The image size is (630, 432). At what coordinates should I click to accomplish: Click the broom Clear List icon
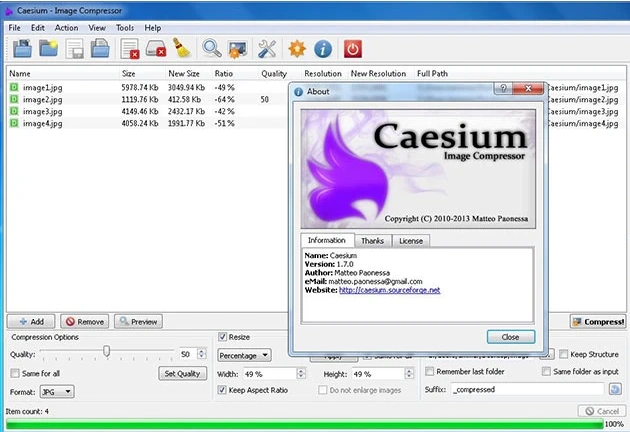pyautogui.click(x=182, y=48)
